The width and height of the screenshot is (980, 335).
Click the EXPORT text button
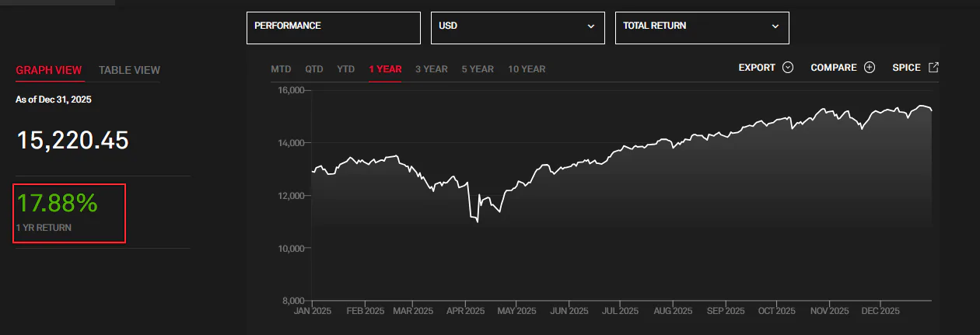pyautogui.click(x=757, y=68)
